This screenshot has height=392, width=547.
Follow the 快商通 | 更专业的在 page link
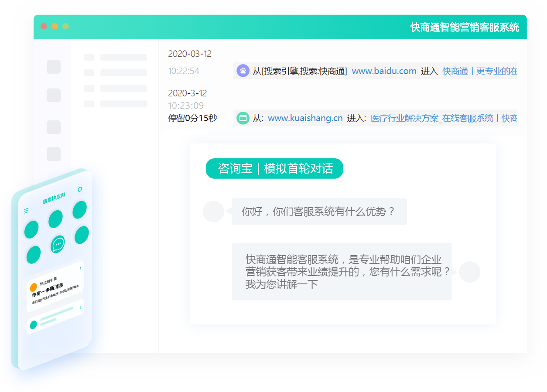(x=479, y=71)
